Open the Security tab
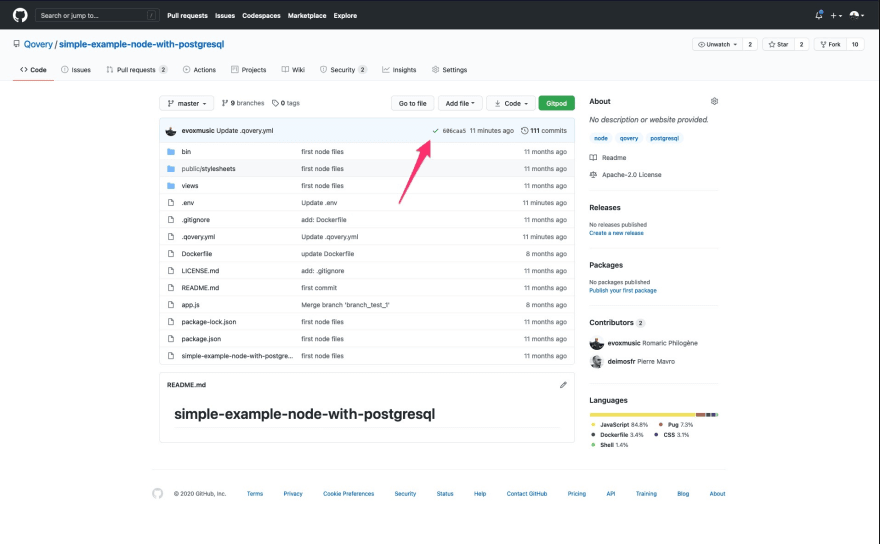880x544 pixels. tap(343, 70)
